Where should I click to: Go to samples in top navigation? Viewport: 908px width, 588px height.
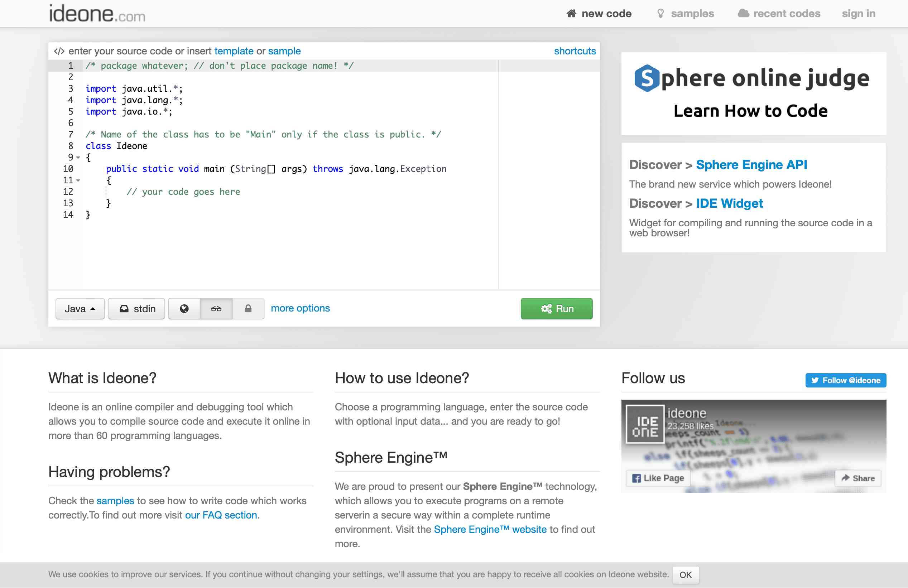coord(686,14)
